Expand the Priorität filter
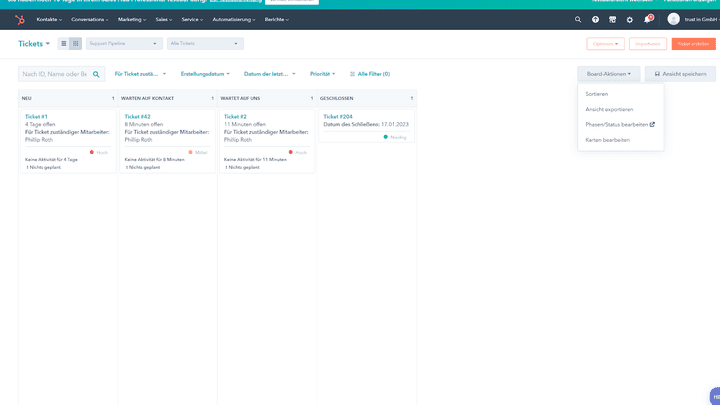Screen dimensions: 720x405 click(323, 74)
